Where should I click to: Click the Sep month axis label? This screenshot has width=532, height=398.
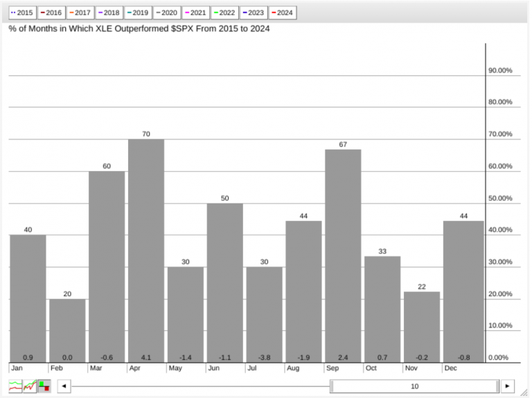point(332,368)
